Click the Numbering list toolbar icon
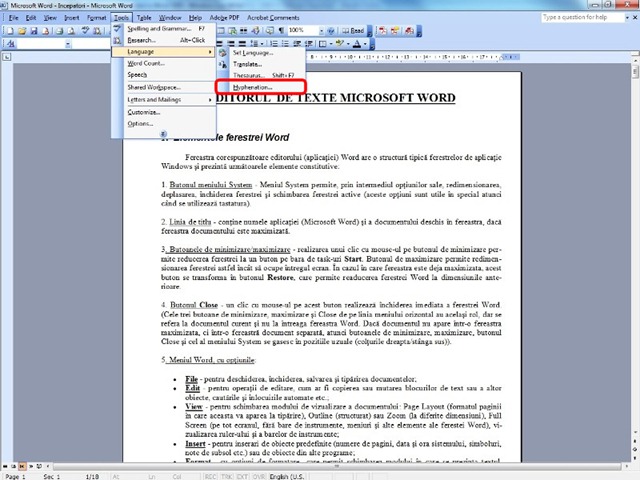This screenshot has width=640, height=480. (x=274, y=44)
